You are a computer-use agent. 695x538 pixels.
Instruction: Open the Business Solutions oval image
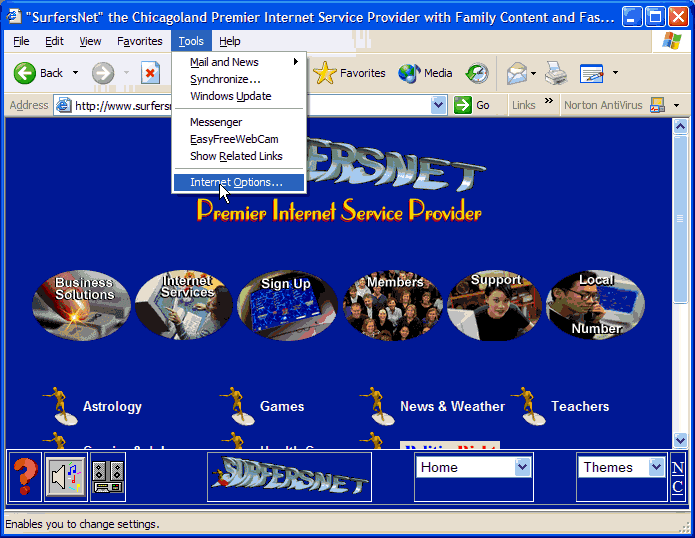(x=82, y=305)
